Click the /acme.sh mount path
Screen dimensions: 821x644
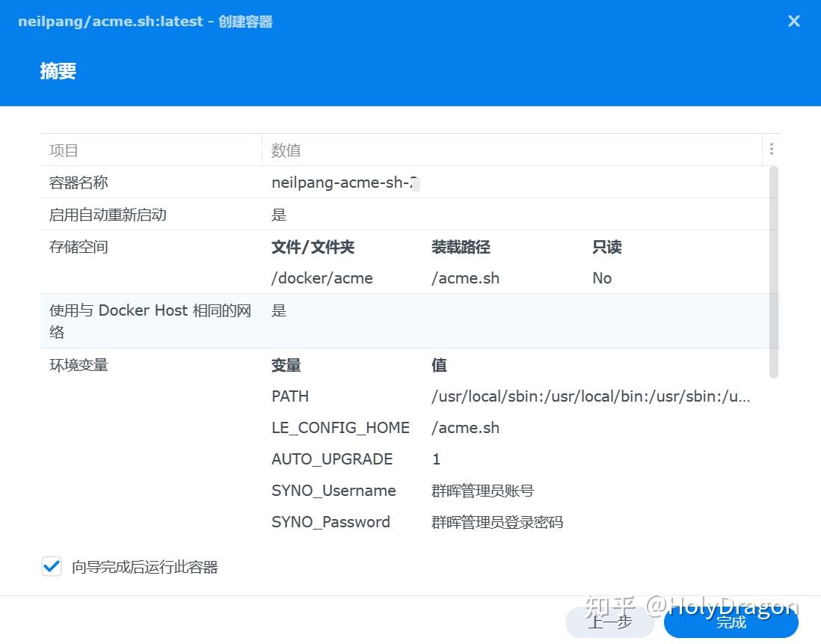[465, 277]
